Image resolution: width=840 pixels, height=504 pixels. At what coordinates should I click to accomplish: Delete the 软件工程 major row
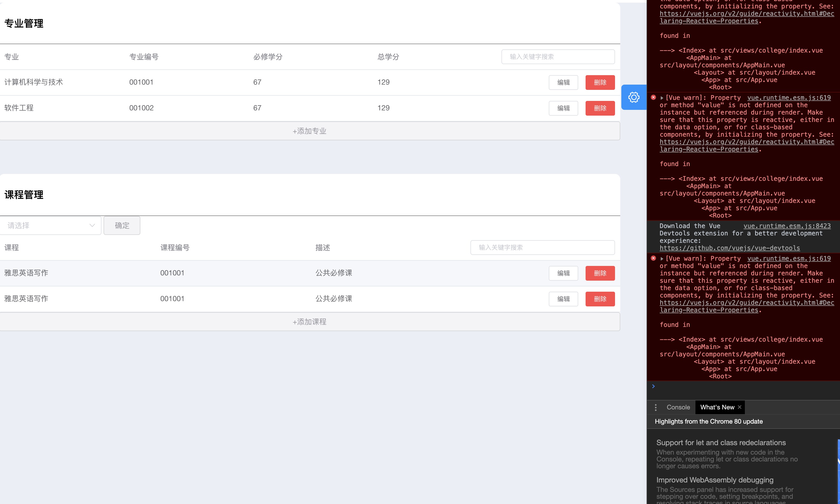tap(600, 108)
